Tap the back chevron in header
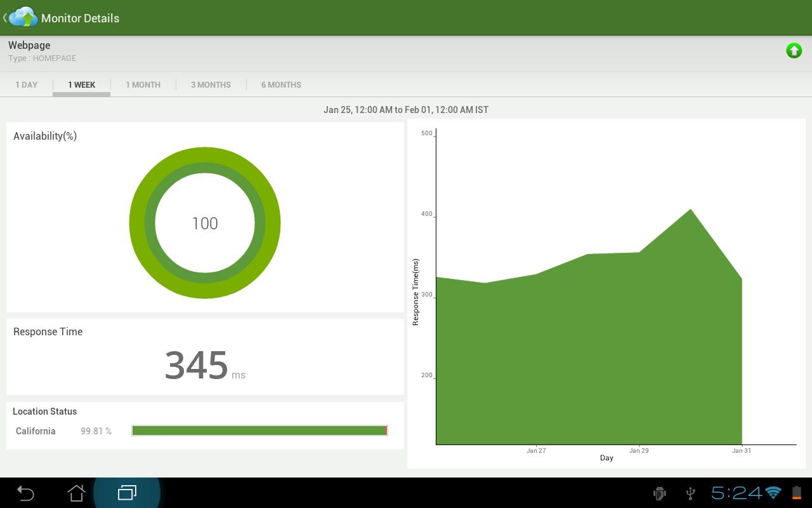This screenshot has height=508, width=812. 4,18
